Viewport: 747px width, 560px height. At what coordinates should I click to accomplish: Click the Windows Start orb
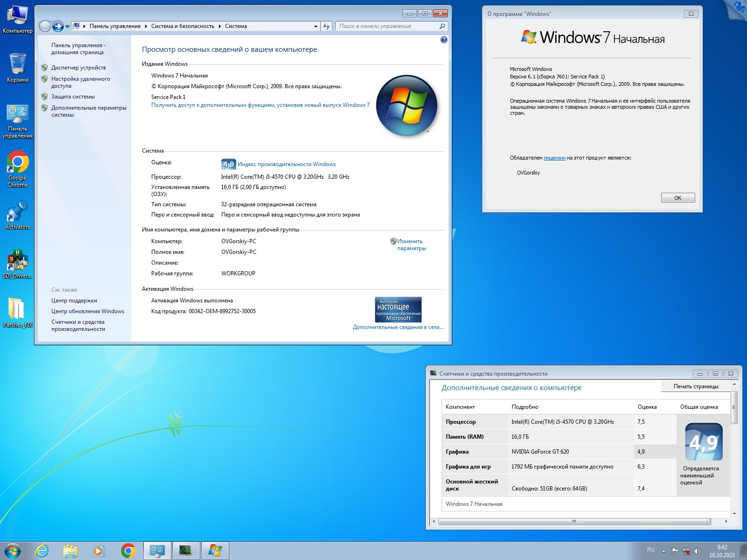click(x=12, y=551)
